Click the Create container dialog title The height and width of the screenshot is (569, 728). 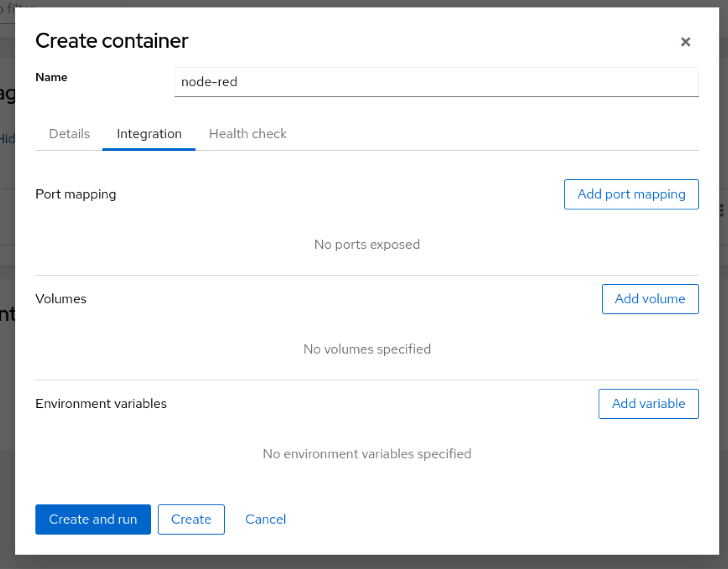(x=112, y=41)
